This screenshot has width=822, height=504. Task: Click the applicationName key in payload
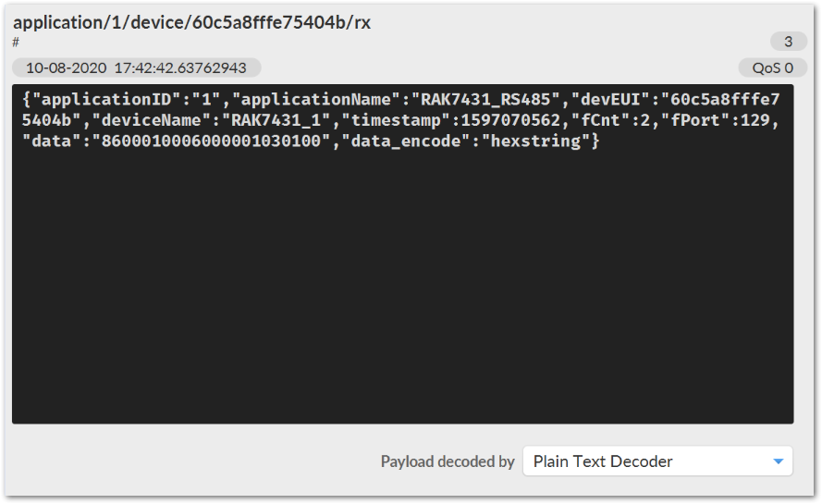tap(316, 99)
